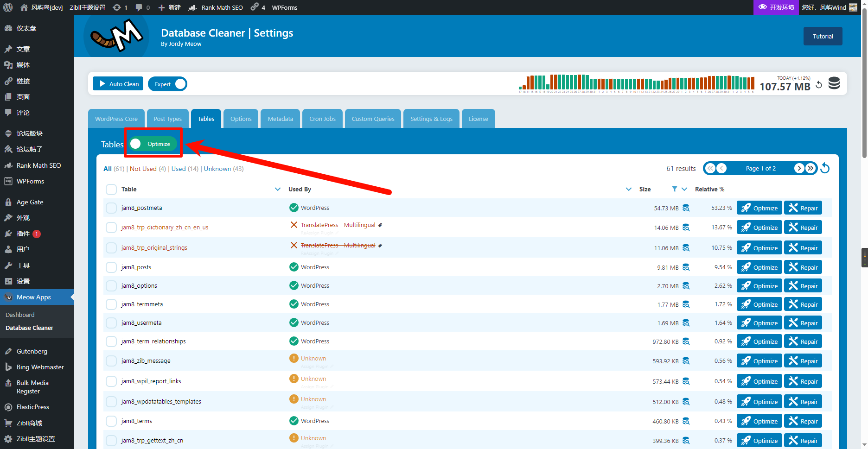The image size is (868, 449).
Task: Click orange warning icon for jam8_zib_message
Action: coord(294,358)
